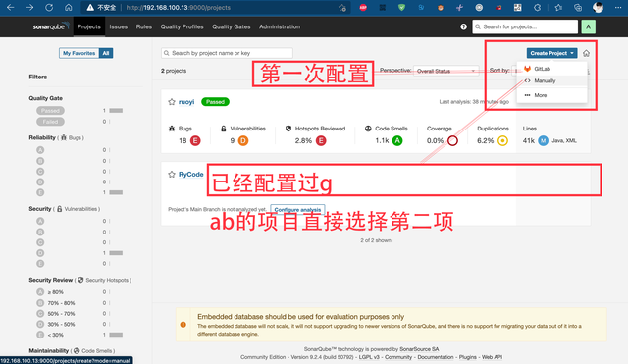Open the SonarSource SA footer link
Image resolution: width=628 pixels, height=364 pixels.
[x=419, y=349]
